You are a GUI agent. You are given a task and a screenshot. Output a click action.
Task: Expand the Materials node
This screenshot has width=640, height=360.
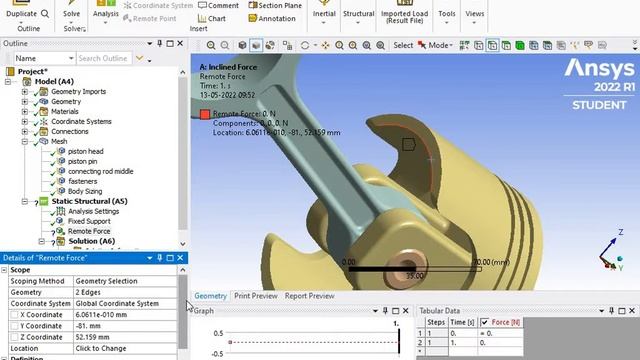(x=24, y=111)
